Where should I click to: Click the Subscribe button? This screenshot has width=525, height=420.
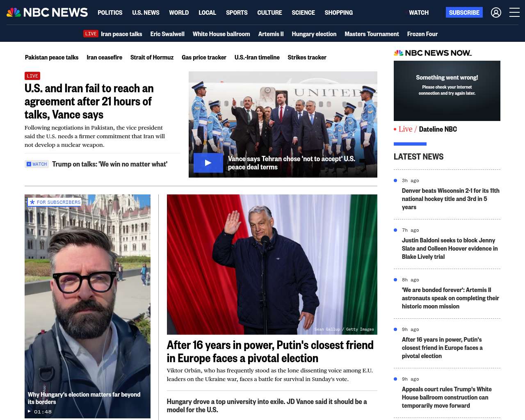click(x=464, y=13)
